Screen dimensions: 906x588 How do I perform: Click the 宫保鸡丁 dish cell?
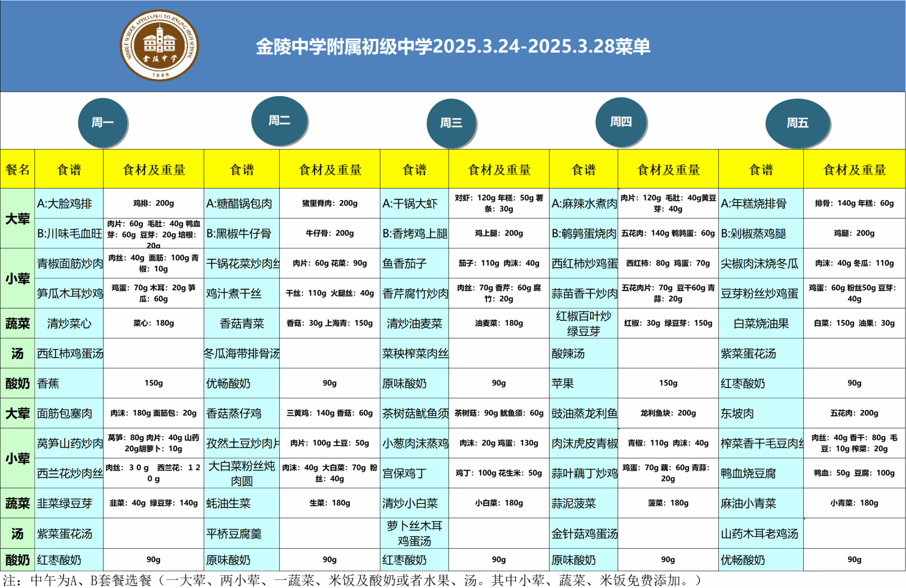click(414, 473)
